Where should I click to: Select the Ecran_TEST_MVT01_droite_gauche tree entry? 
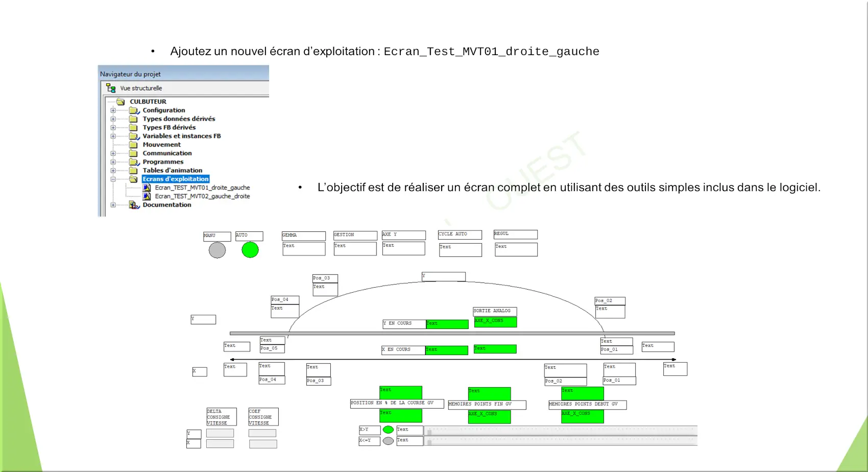[x=202, y=188]
